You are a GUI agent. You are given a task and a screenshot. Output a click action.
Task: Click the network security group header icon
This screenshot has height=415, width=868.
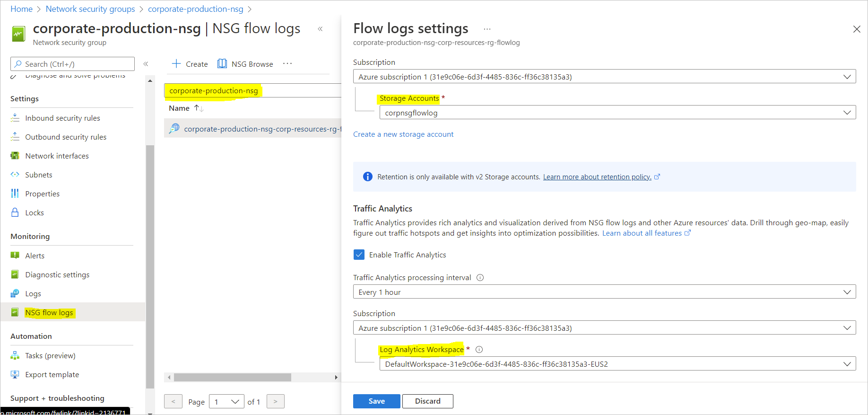click(18, 34)
